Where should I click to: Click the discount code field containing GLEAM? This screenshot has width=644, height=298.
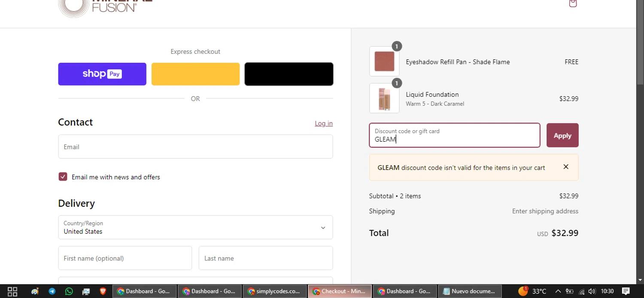(455, 135)
